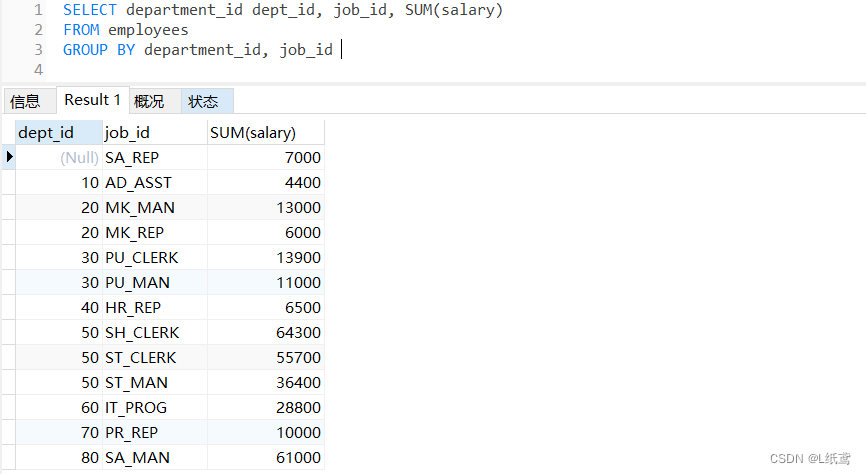Select dept_id 40 cell
The width and height of the screenshot is (866, 474).
tap(59, 307)
